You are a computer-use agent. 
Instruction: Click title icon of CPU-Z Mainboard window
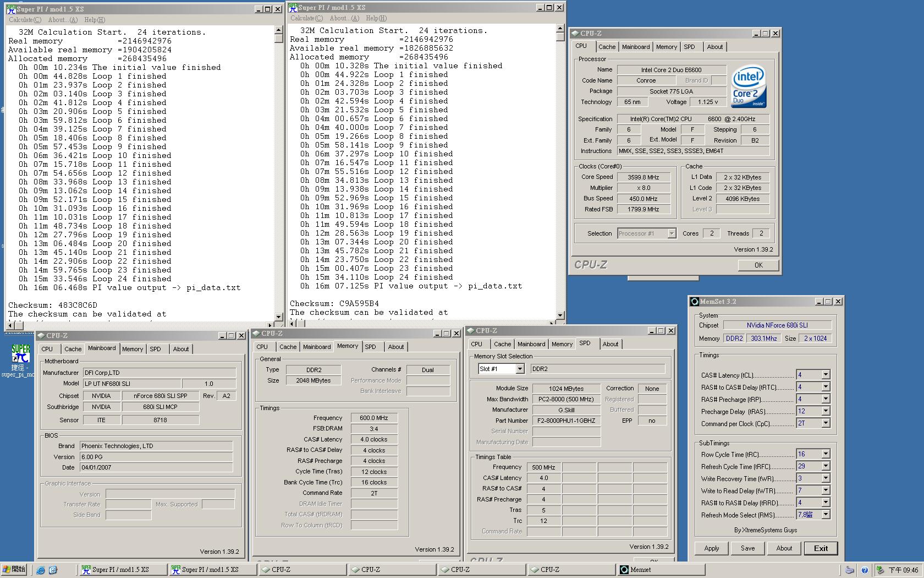click(41, 335)
